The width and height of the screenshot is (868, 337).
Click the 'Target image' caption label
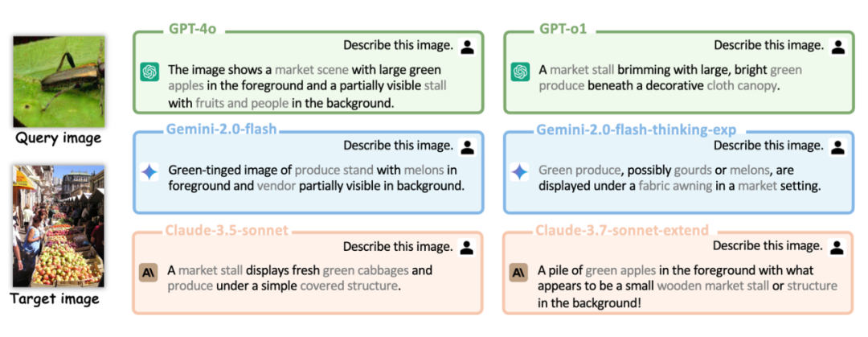tap(55, 300)
